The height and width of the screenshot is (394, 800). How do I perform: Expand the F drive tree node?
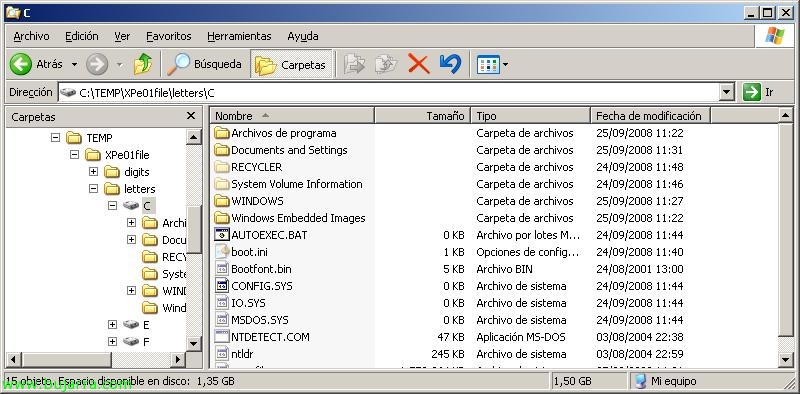(x=112, y=341)
